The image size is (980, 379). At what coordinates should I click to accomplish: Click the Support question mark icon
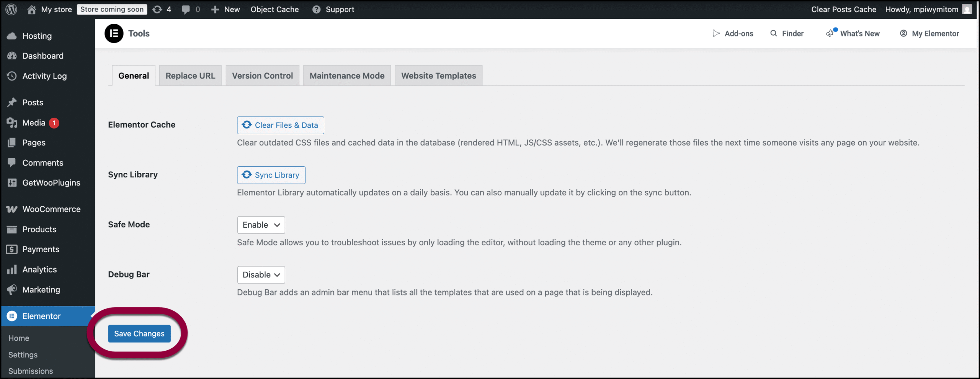coord(316,10)
